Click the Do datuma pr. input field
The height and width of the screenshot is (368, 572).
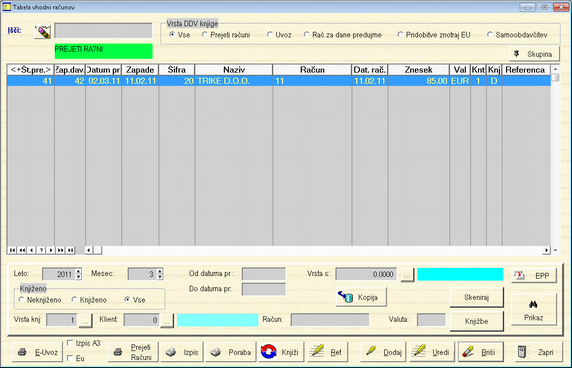[x=264, y=289]
